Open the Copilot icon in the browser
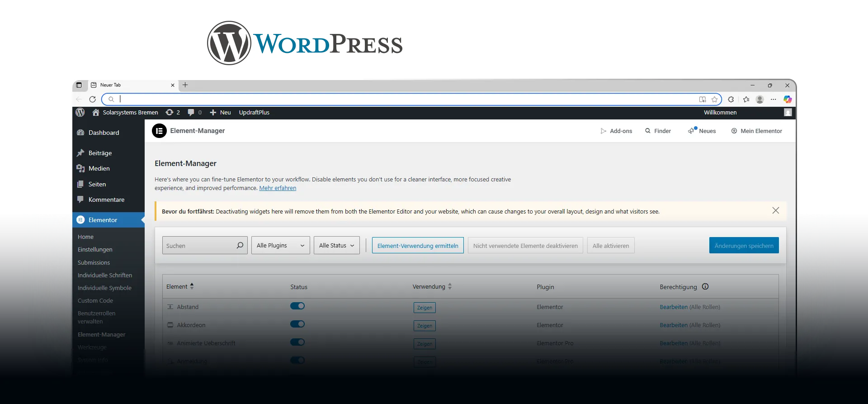 click(788, 99)
